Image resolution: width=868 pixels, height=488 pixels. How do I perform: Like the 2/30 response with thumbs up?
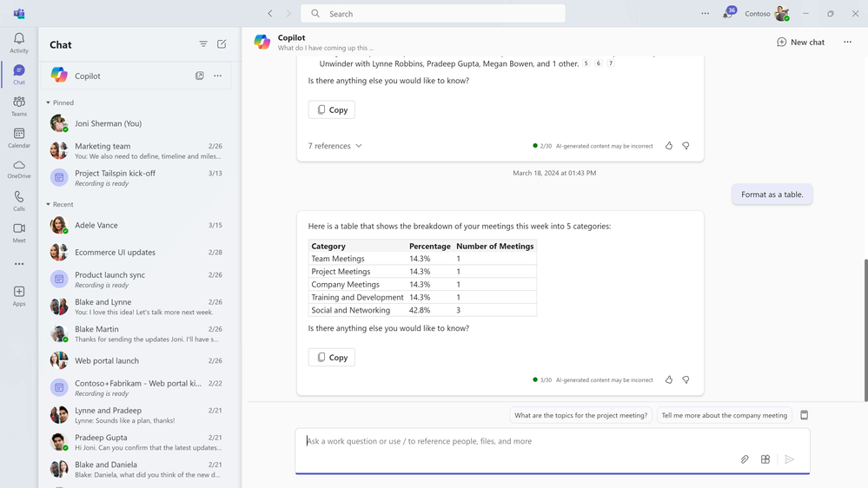coord(669,146)
